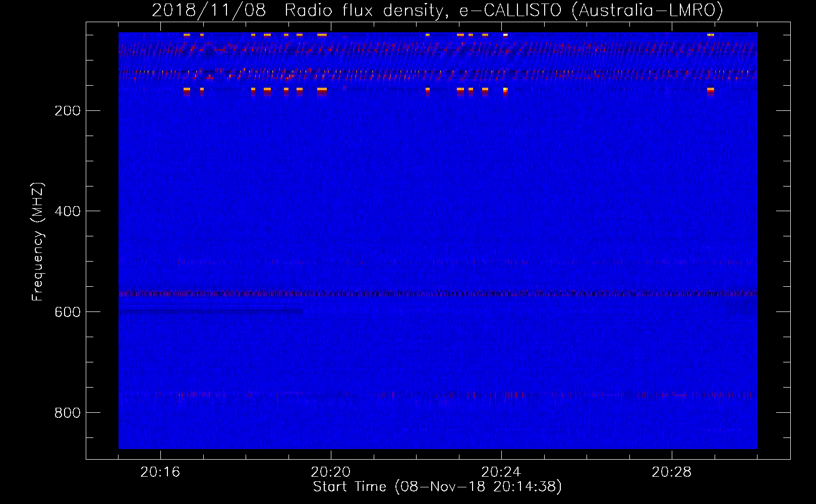
Task: Click the 600 frequency tick label
Action: [x=68, y=312]
